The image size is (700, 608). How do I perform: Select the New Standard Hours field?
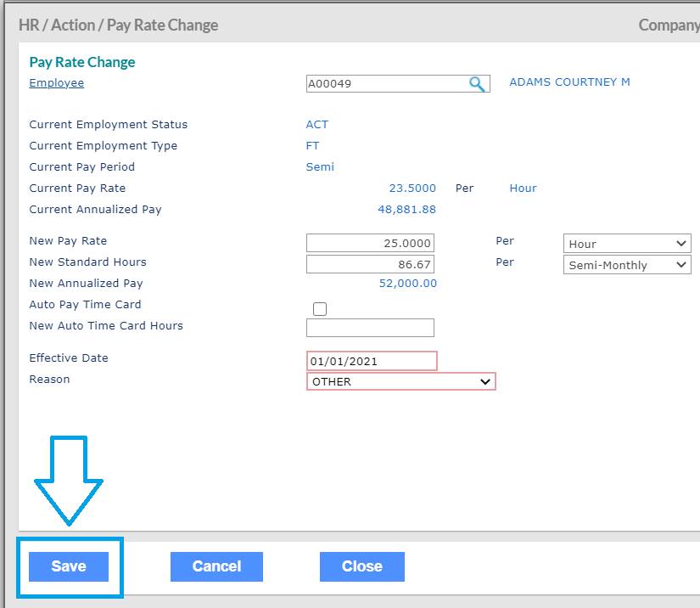point(370,264)
